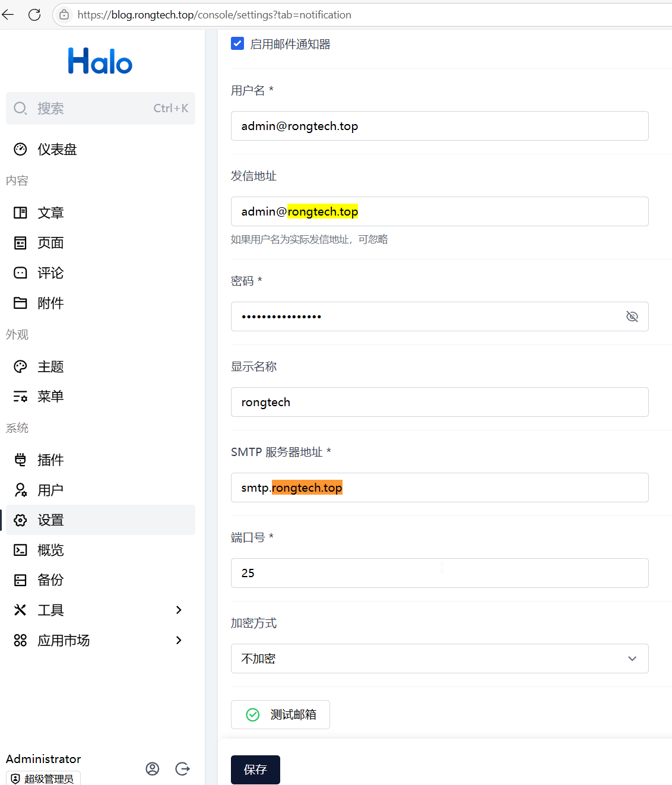Reload the page with browser refresh icon

(34, 15)
